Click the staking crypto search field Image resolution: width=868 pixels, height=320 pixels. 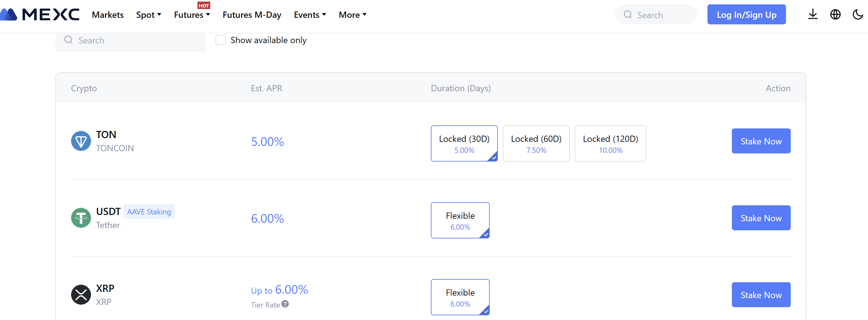coord(135,40)
